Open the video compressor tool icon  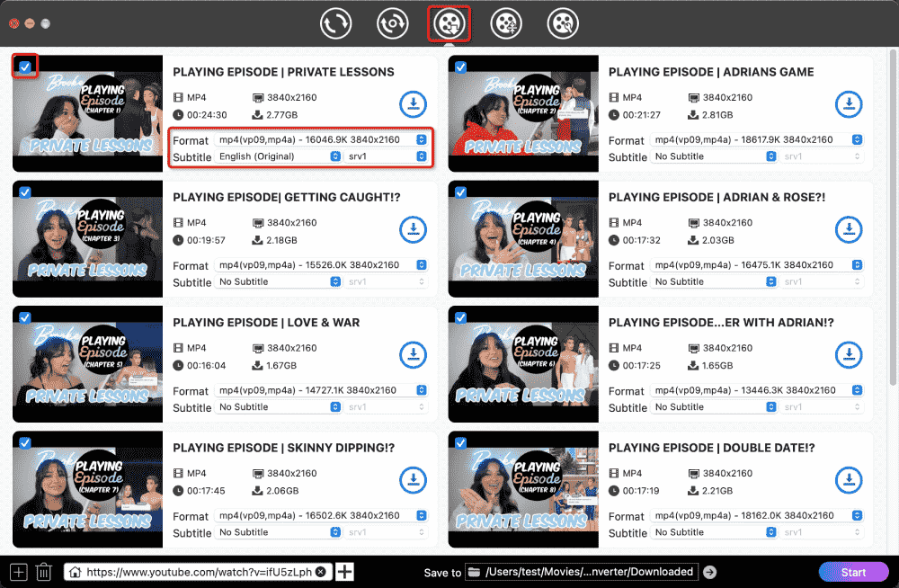click(x=506, y=23)
